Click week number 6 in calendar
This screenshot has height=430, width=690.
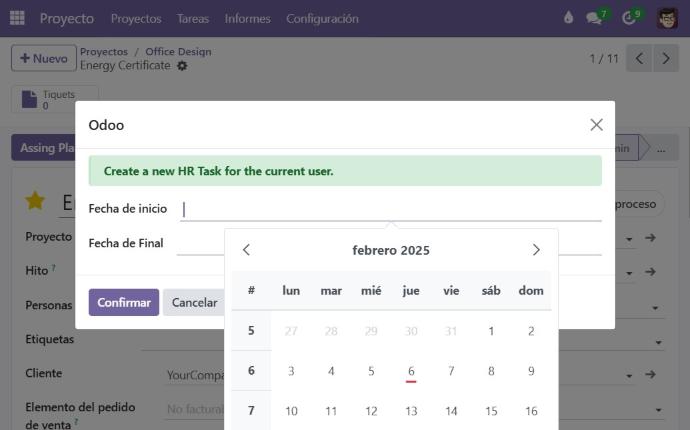coord(251,371)
